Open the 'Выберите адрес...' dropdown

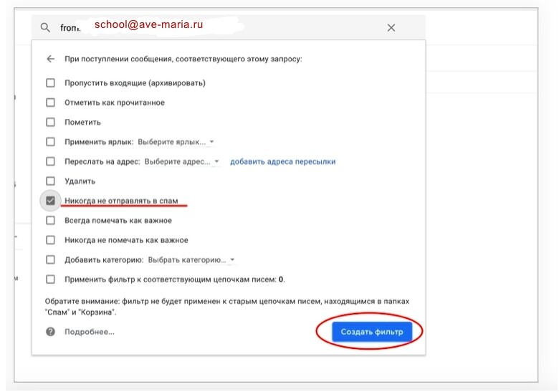[x=182, y=161]
